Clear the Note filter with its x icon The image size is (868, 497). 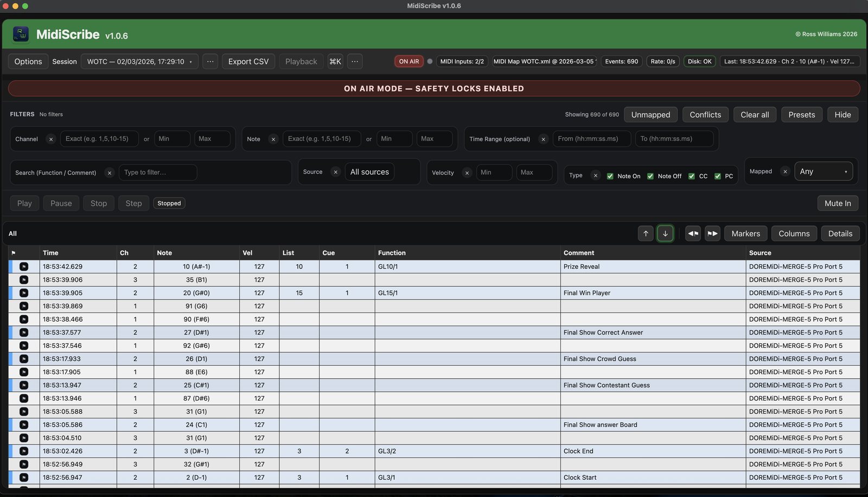(x=273, y=139)
